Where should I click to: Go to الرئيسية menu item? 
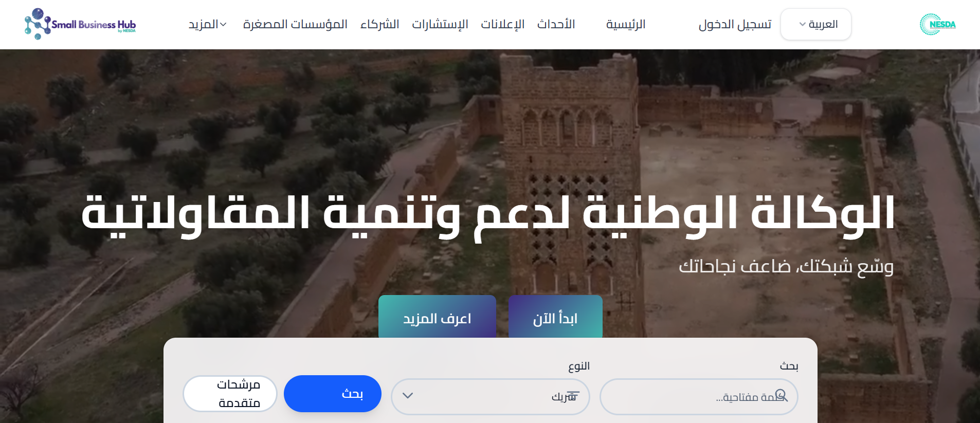point(626,24)
